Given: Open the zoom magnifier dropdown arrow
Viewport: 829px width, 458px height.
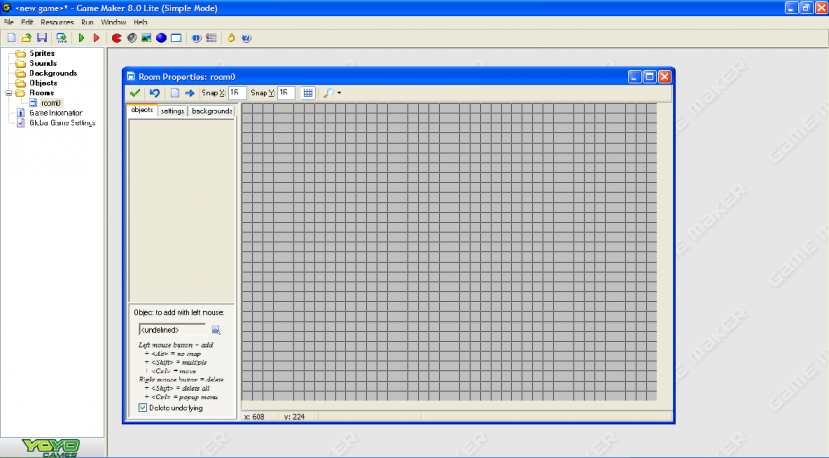Looking at the screenshot, I should click(340, 93).
